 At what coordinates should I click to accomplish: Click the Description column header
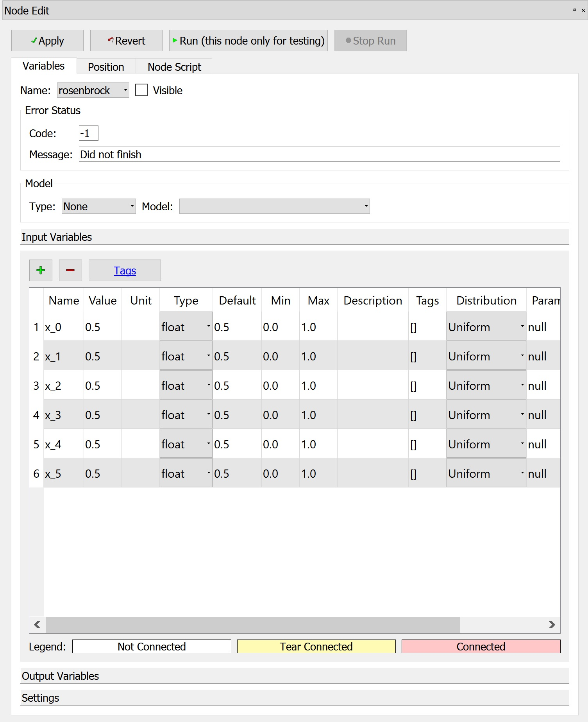click(x=373, y=300)
